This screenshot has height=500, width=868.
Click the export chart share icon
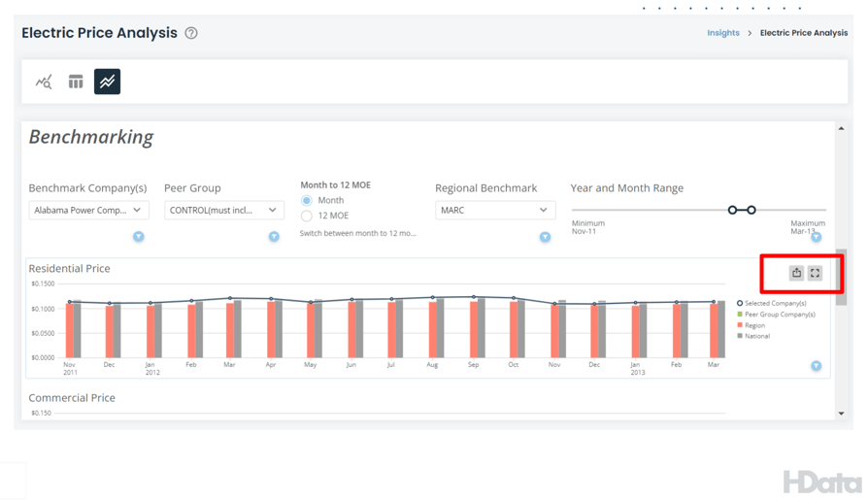pyautogui.click(x=796, y=273)
